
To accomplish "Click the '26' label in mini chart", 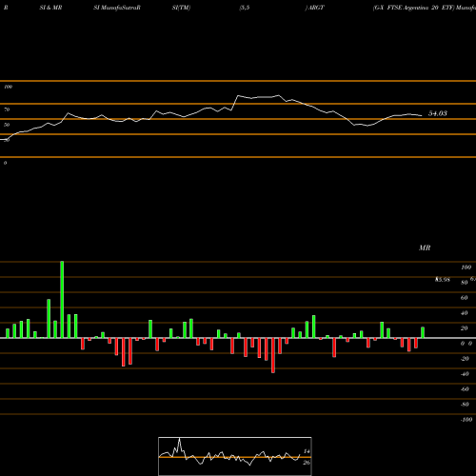I will coord(307,463).
